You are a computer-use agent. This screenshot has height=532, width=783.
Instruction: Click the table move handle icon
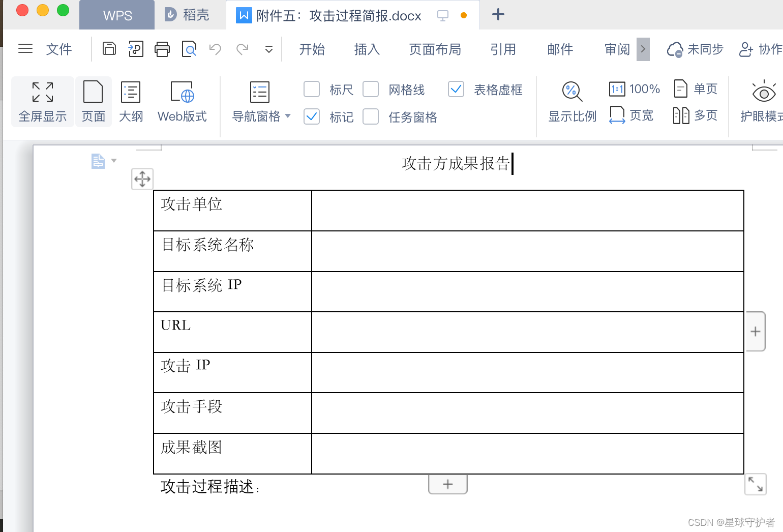[x=142, y=179]
